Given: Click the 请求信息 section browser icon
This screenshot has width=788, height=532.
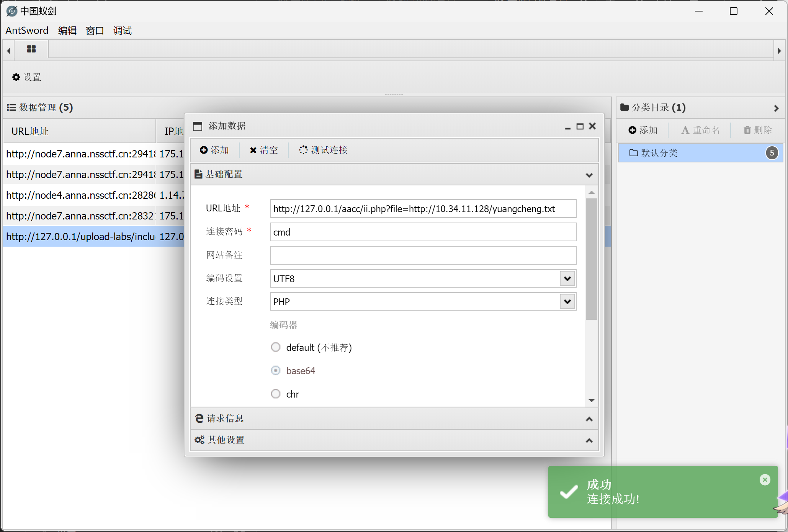Looking at the screenshot, I should [x=199, y=418].
